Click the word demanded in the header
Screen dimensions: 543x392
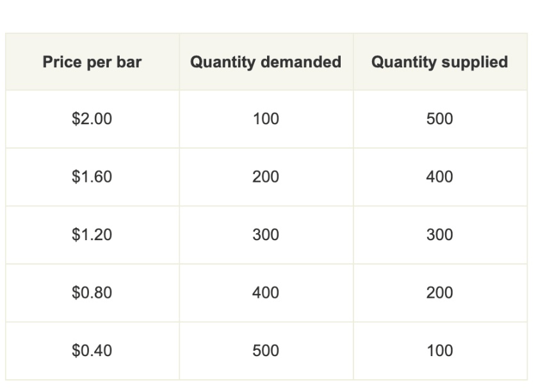point(301,62)
